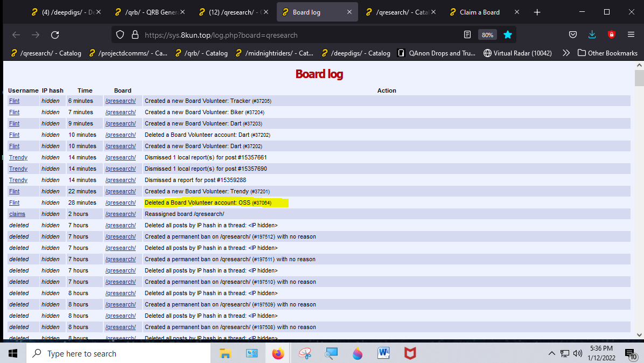Open the Pocket save icon
This screenshot has width=644, height=363.
(x=573, y=35)
